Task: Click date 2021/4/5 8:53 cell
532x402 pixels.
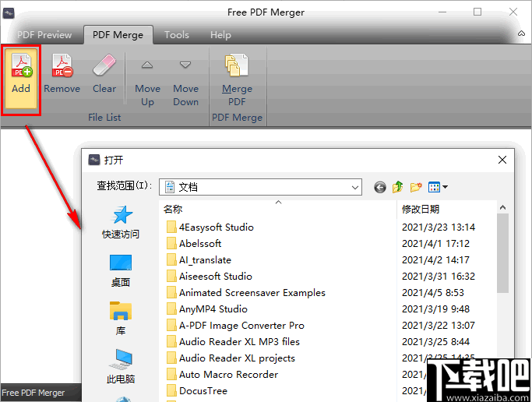Action: click(x=432, y=292)
